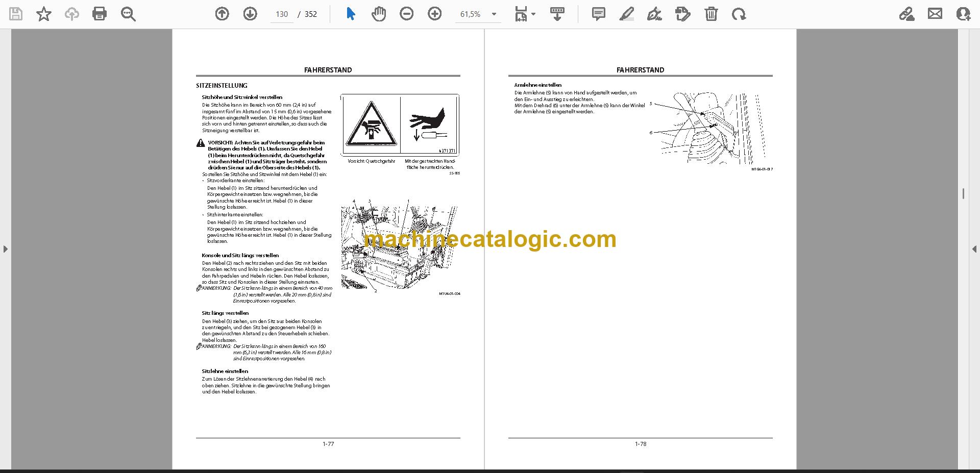Select the highlighter pen tool

click(x=626, y=14)
